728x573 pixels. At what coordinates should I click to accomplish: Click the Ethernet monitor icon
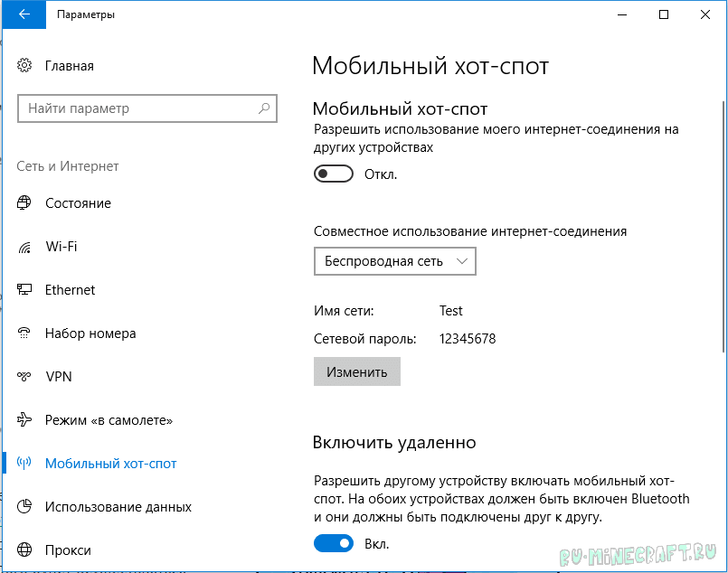pos(25,290)
